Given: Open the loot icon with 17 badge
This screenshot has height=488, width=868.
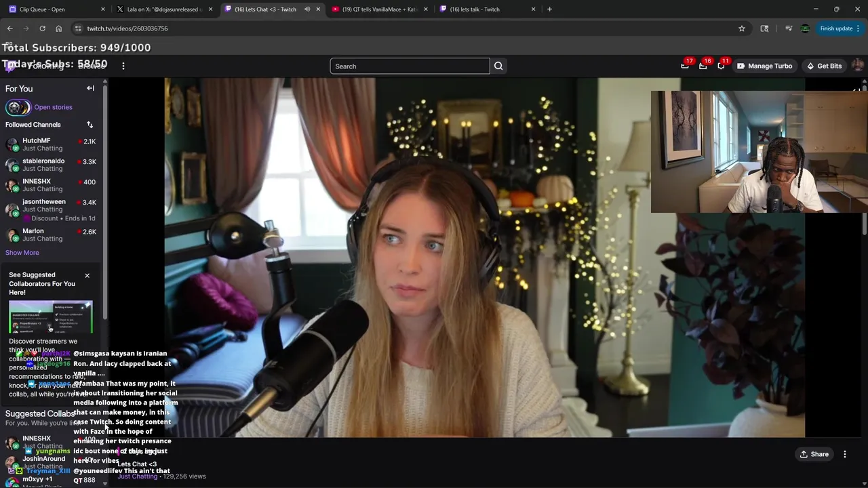Looking at the screenshot, I should coord(685,66).
